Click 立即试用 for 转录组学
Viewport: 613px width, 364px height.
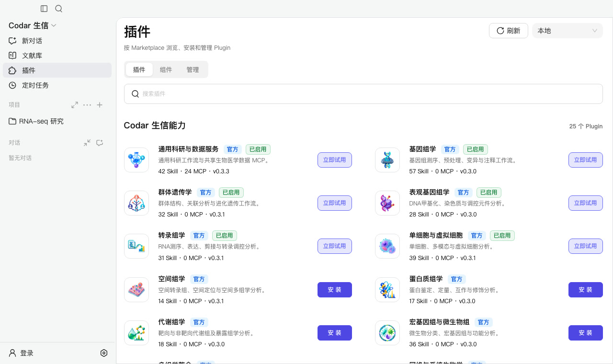335,246
